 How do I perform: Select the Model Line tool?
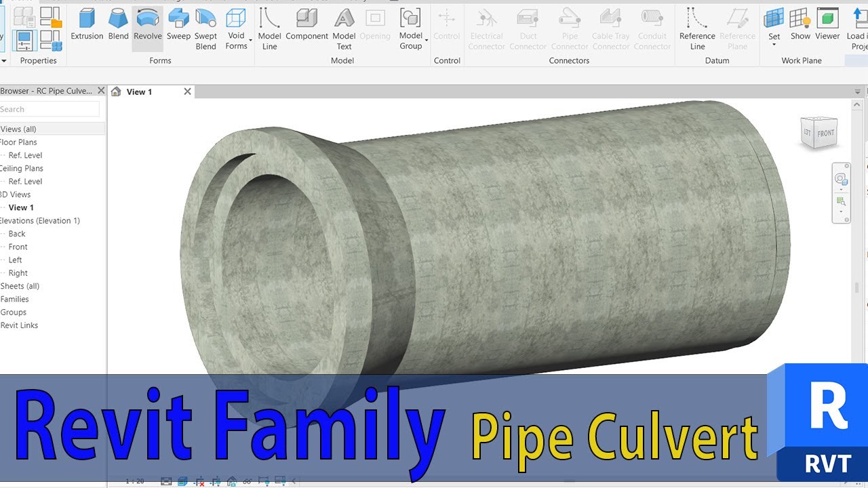coord(269,29)
